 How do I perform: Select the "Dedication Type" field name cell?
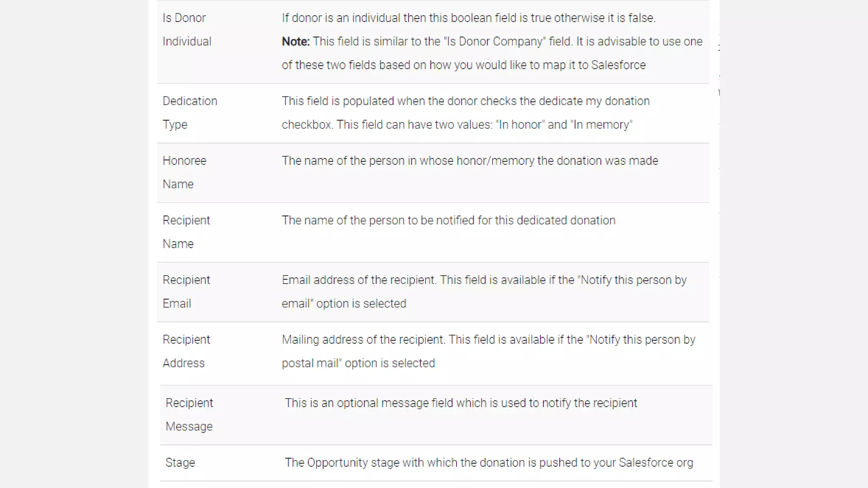pos(189,113)
